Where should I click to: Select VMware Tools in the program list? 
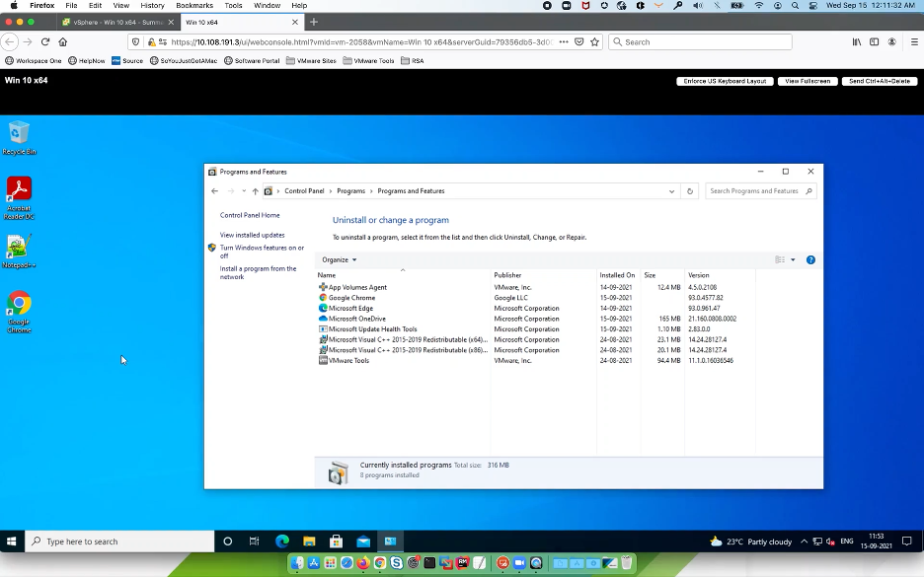[x=348, y=361]
